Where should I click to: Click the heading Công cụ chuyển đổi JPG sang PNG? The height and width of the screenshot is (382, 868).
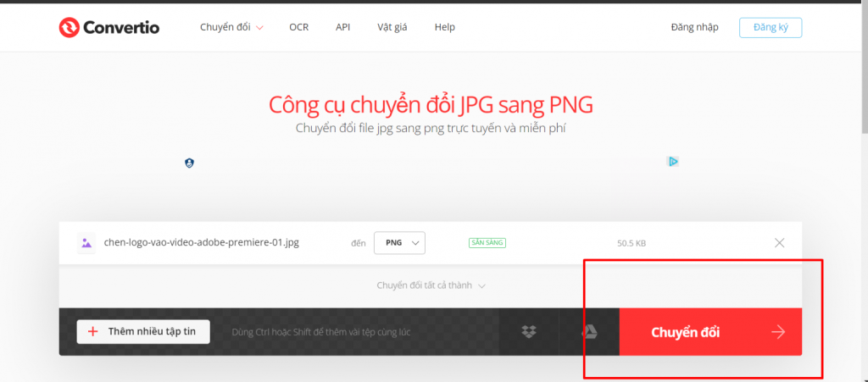point(431,104)
